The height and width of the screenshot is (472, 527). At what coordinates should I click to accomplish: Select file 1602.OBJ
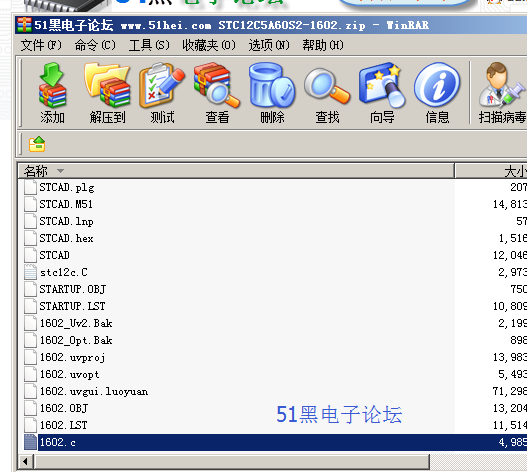(64, 408)
